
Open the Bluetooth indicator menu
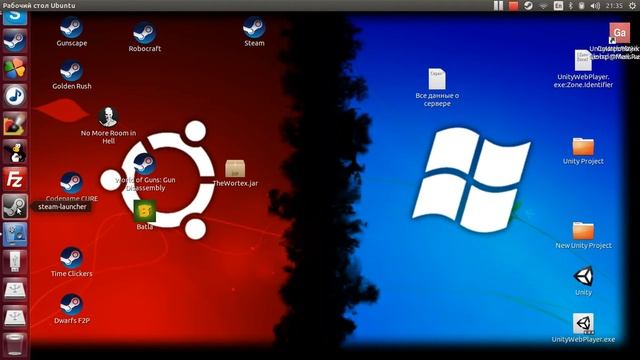[x=571, y=5]
